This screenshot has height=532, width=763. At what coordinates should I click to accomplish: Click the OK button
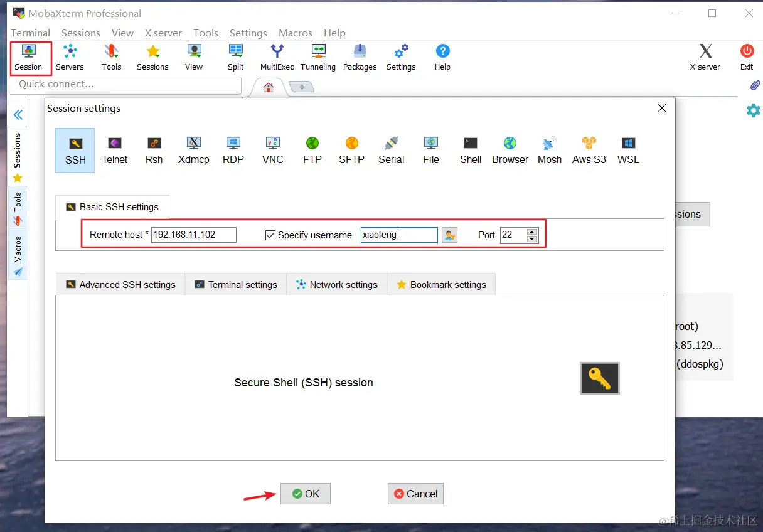306,494
